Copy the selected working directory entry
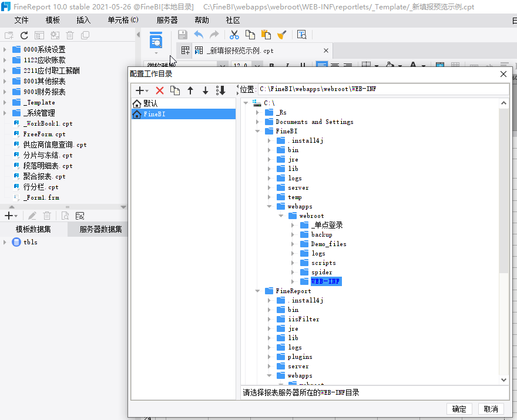 point(174,90)
